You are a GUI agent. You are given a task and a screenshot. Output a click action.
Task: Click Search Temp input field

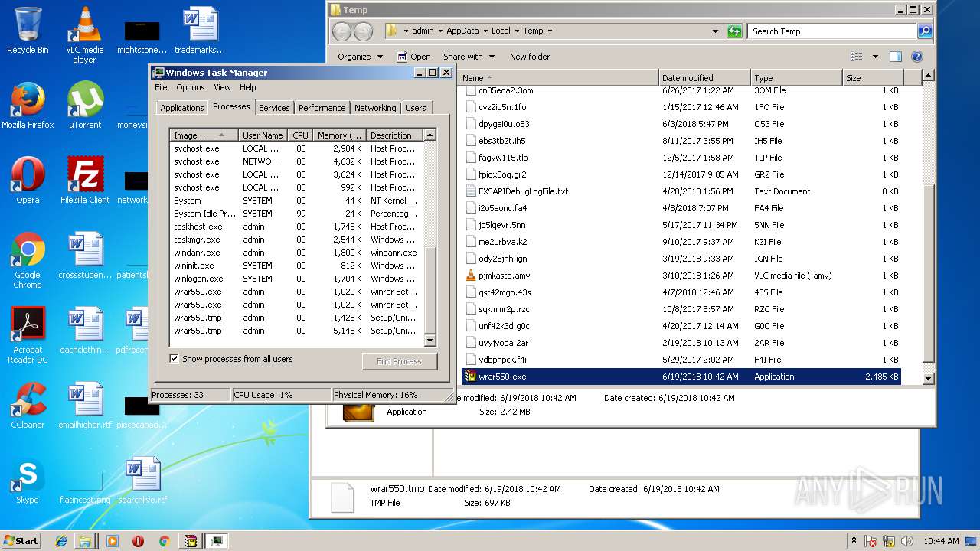[x=831, y=31]
